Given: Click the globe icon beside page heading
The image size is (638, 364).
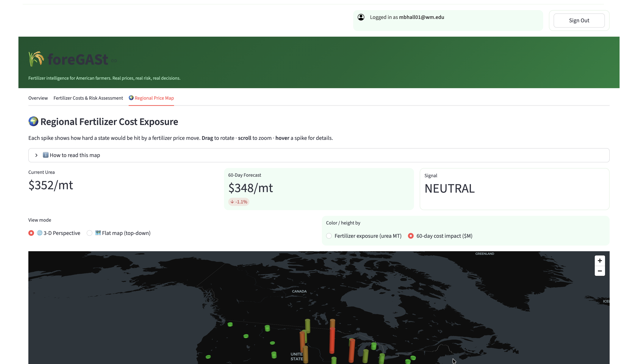Looking at the screenshot, I should pyautogui.click(x=33, y=121).
